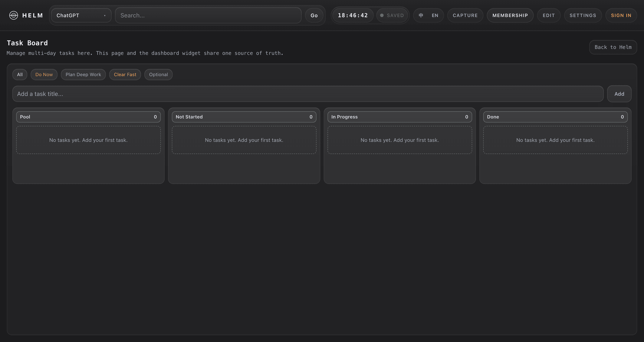Toggle the Clear Fast filter
The image size is (644, 342).
(x=125, y=74)
